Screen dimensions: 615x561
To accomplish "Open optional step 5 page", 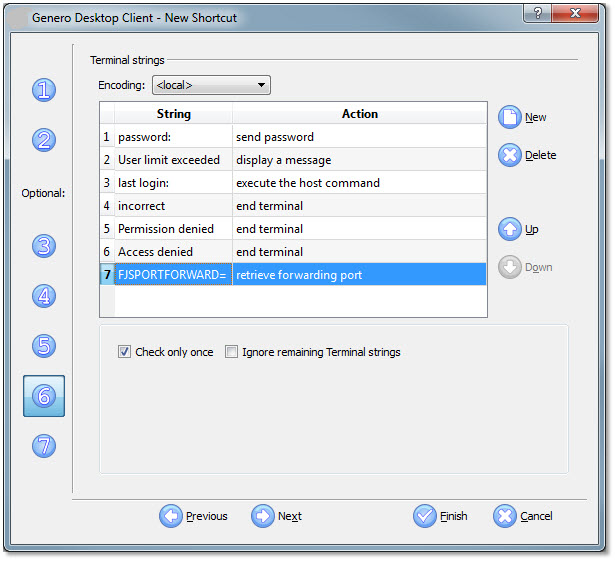I will [44, 346].
